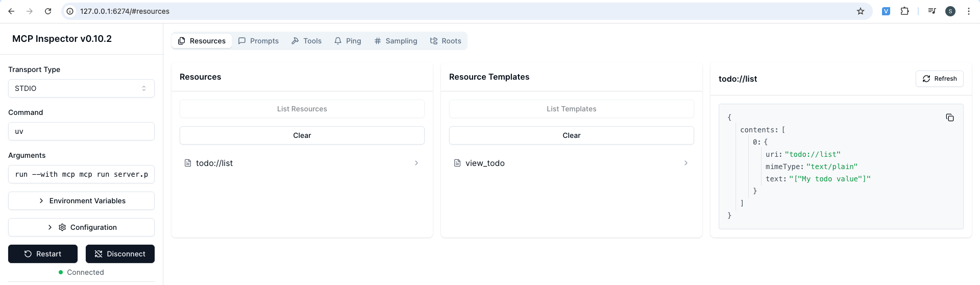Open the browser extensions puzzle icon
980x285 pixels.
(904, 11)
